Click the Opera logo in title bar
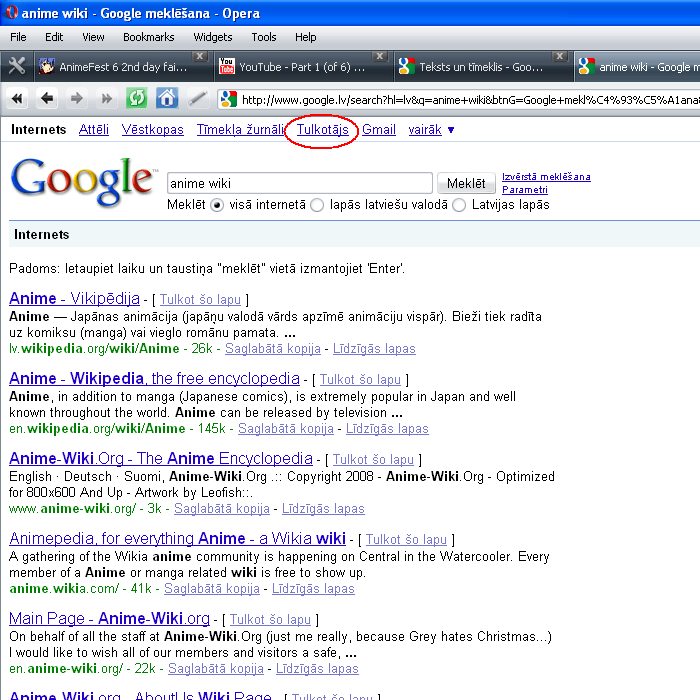The height and width of the screenshot is (700, 700). (x=12, y=12)
